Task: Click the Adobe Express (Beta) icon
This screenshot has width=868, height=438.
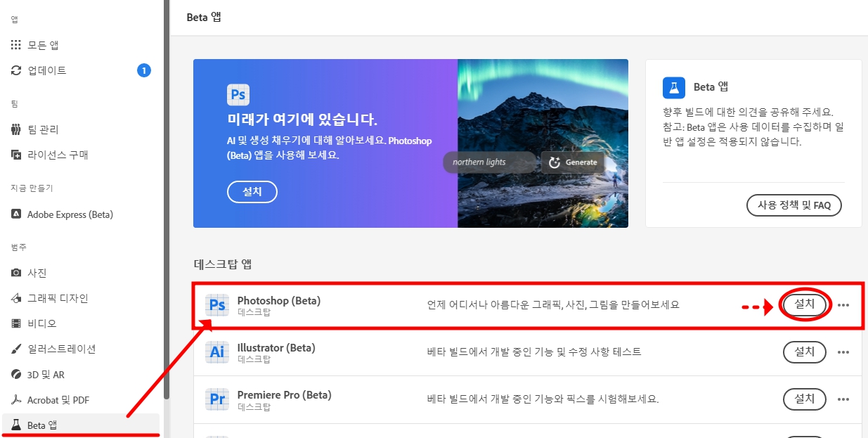Action: [16, 214]
